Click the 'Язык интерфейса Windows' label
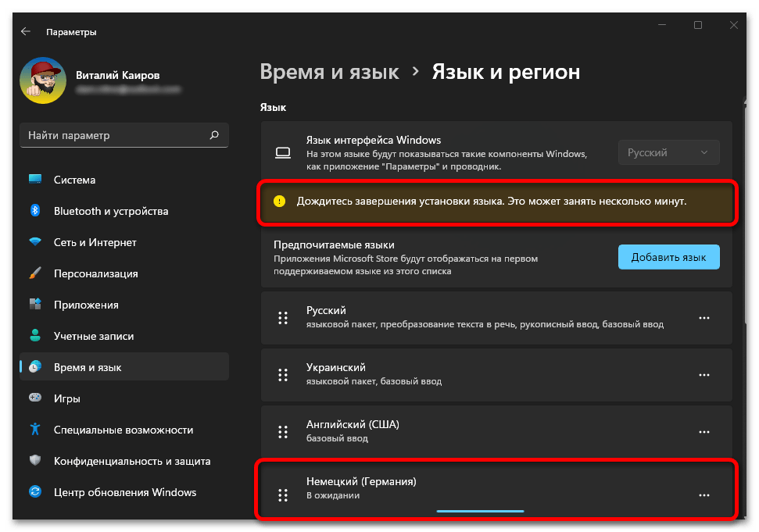Image resolution: width=759 pixels, height=532 pixels. click(374, 141)
